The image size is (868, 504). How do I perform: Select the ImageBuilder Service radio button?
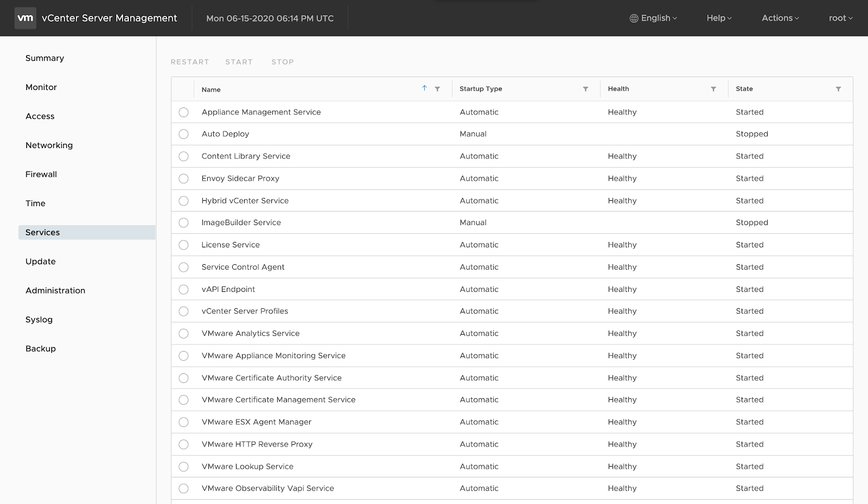[183, 222]
